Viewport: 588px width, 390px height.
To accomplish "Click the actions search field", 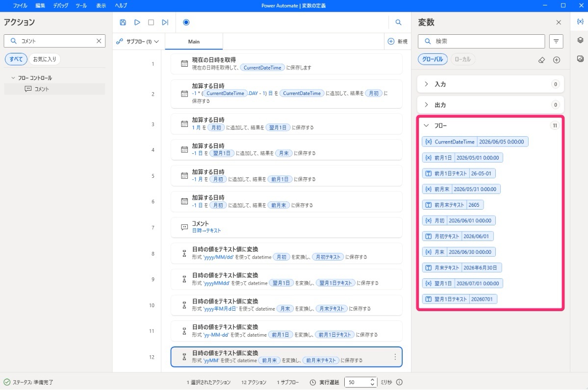I will 55,41.
